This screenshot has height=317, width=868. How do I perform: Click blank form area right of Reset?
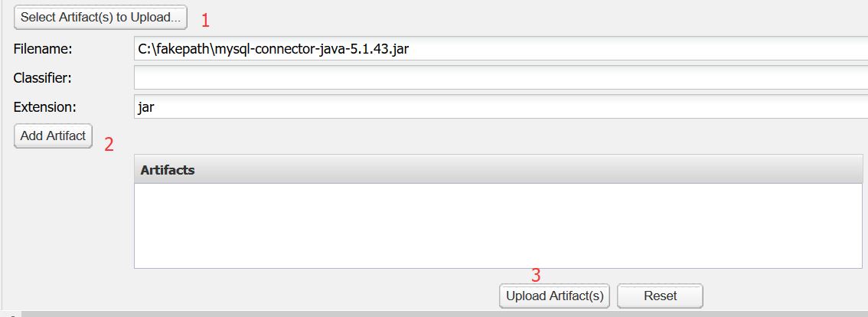[x=781, y=296]
